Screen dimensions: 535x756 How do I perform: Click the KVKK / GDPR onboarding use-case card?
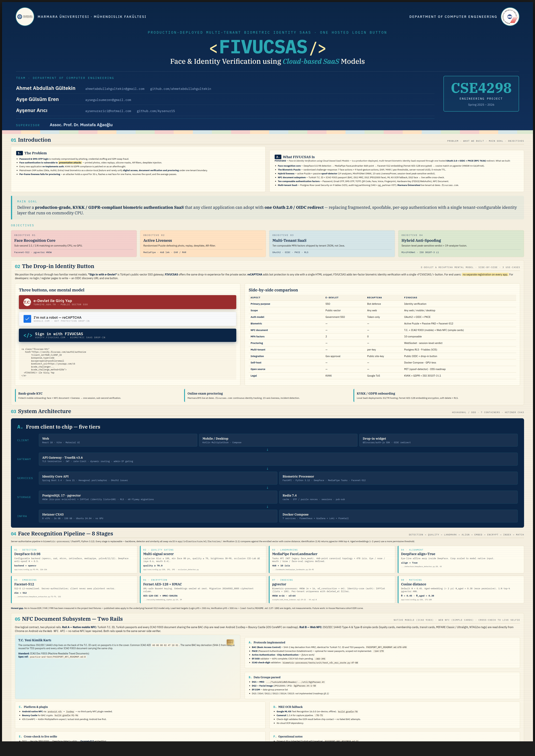pos(437,395)
